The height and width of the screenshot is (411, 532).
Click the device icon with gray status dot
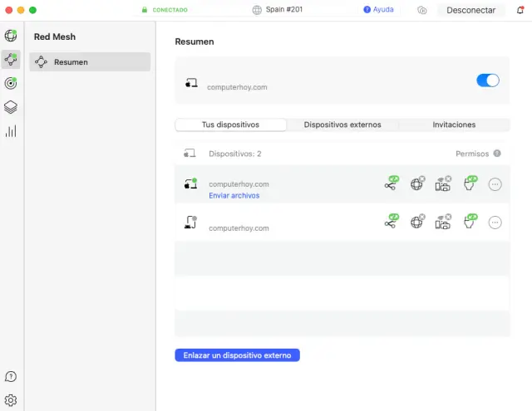coord(190,223)
